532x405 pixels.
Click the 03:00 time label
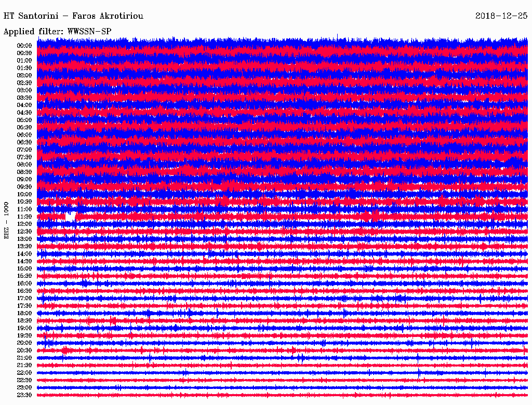(x=24, y=90)
